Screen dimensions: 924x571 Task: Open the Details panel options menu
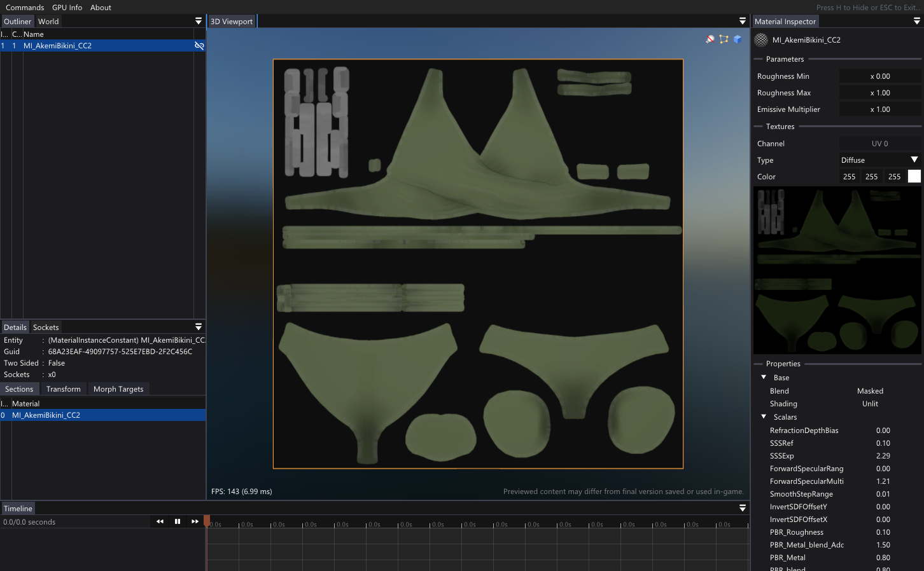199,327
